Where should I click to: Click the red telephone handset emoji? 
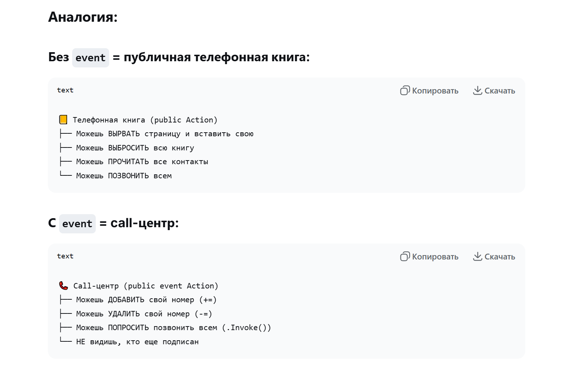coord(63,286)
